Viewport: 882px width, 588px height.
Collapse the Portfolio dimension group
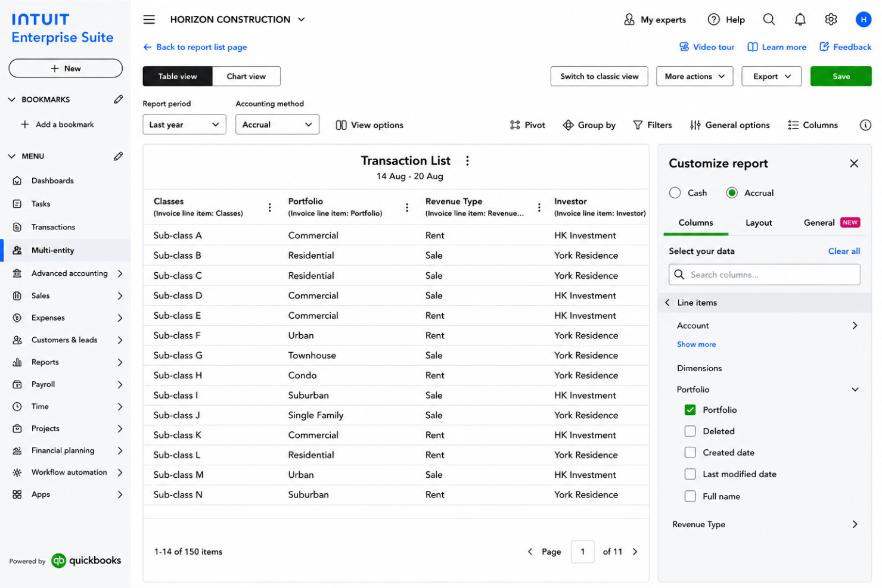pyautogui.click(x=855, y=390)
